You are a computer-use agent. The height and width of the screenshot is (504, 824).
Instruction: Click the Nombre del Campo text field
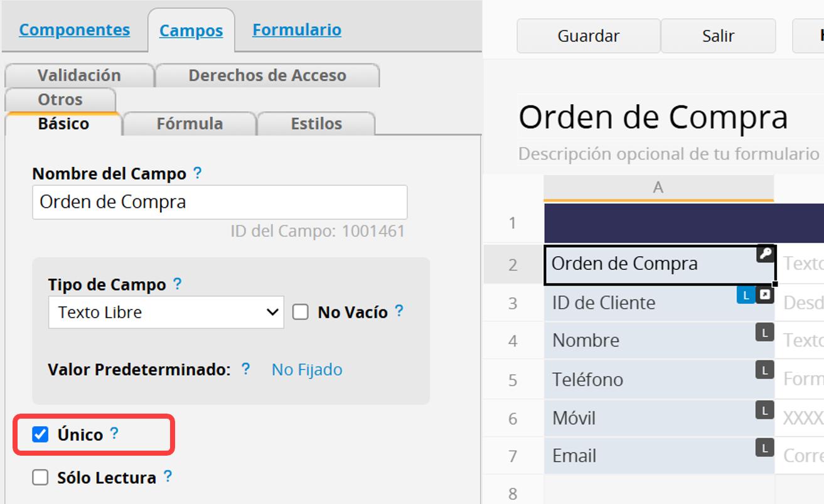tap(220, 202)
